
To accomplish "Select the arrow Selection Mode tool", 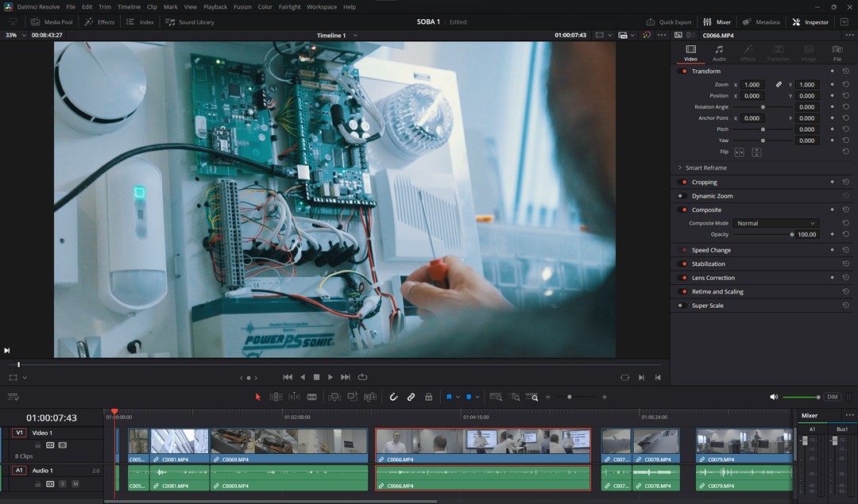I will pyautogui.click(x=257, y=397).
